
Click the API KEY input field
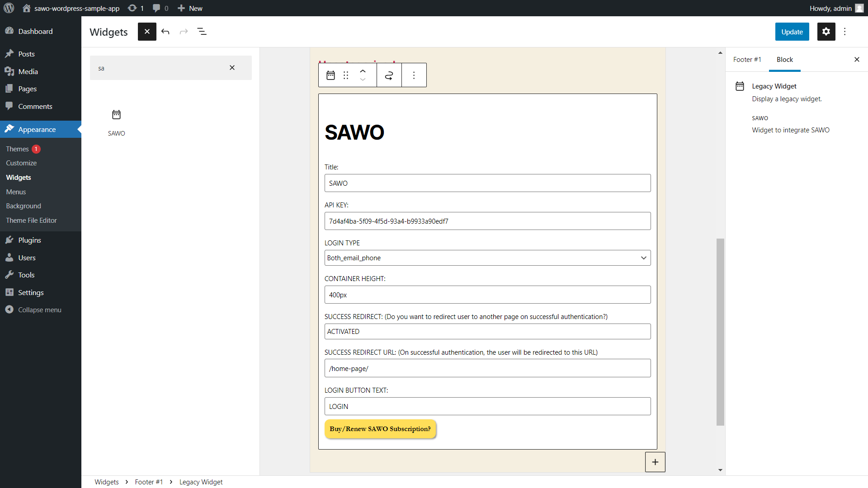(x=487, y=221)
